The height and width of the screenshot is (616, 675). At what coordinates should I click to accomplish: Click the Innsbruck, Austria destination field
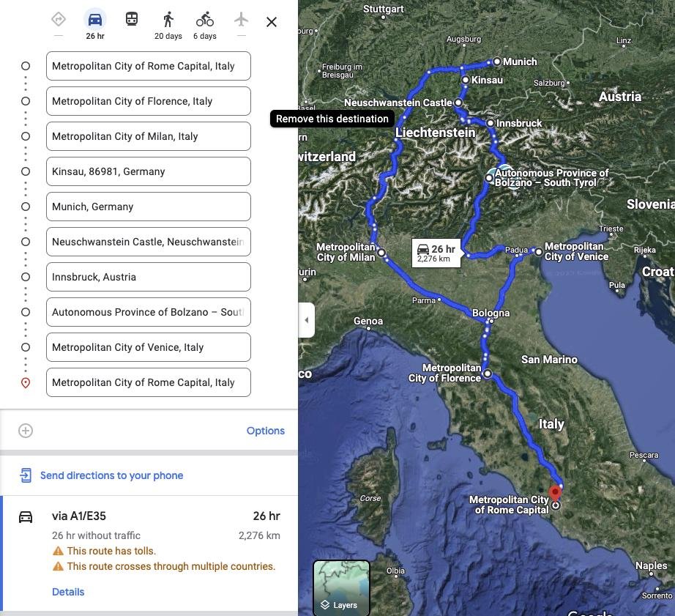tap(148, 277)
